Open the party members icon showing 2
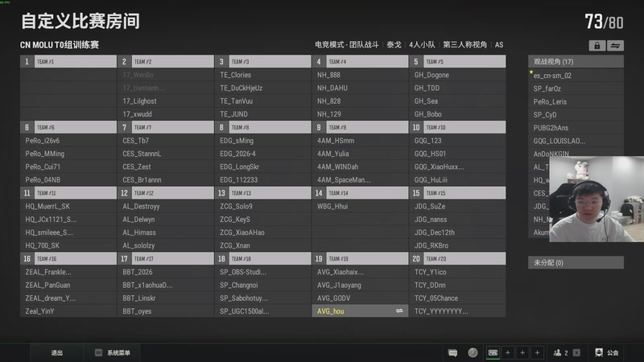This screenshot has width=644, height=362. (x=560, y=352)
